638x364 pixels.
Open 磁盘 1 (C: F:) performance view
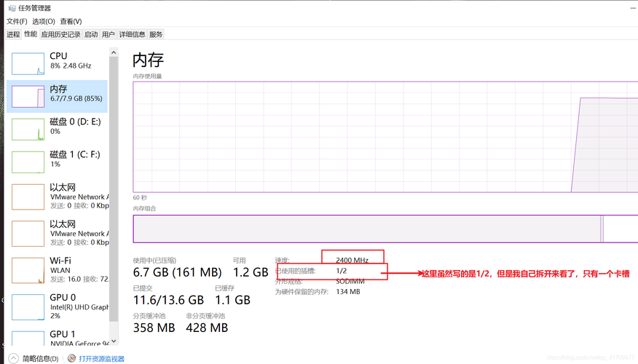(57, 162)
